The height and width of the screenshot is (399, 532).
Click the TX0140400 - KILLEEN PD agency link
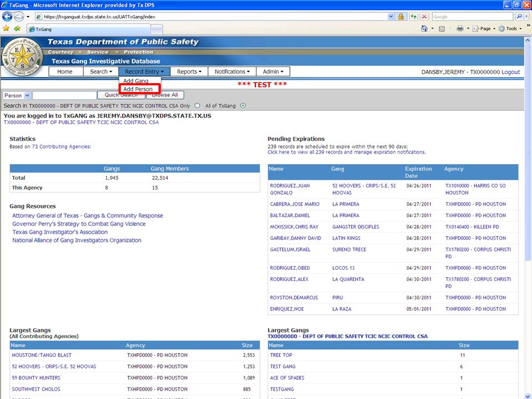pos(472,227)
